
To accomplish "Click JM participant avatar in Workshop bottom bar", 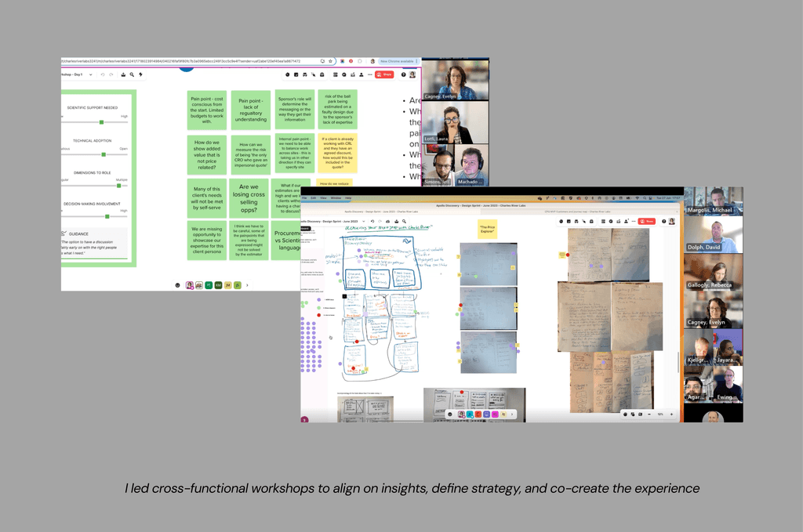I will 228,285.
